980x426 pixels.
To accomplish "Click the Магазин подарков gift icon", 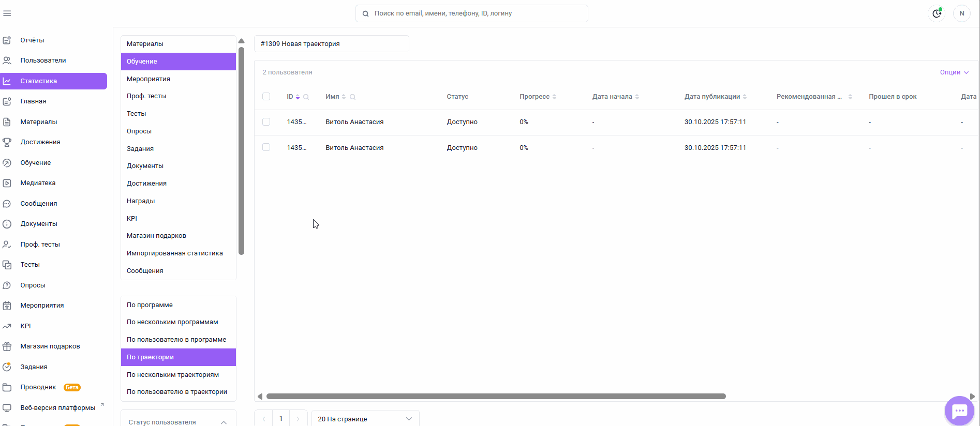I will pos(7,346).
